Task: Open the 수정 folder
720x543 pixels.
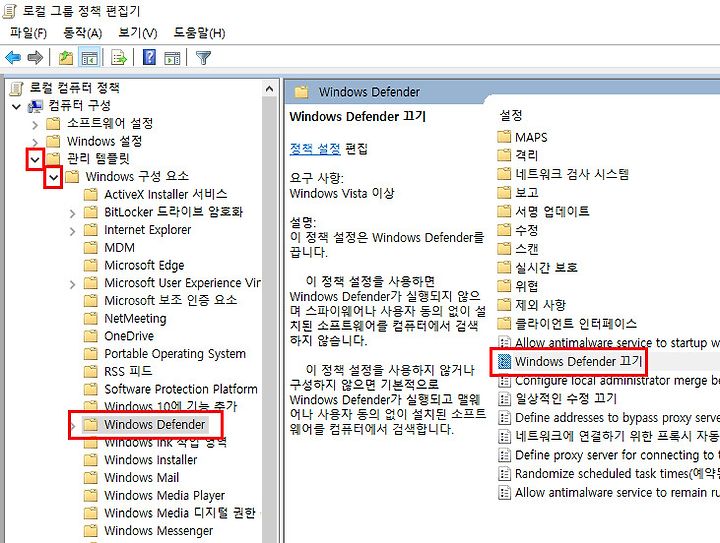Action: 518,230
